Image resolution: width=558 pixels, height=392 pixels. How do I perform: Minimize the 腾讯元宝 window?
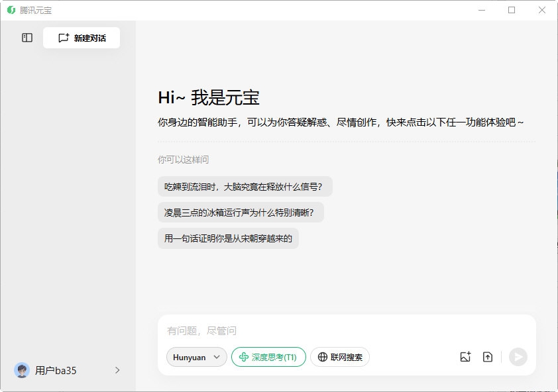482,11
